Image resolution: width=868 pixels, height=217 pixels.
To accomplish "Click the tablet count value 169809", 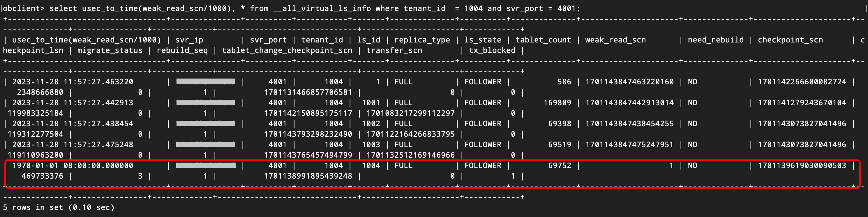I will point(557,103).
